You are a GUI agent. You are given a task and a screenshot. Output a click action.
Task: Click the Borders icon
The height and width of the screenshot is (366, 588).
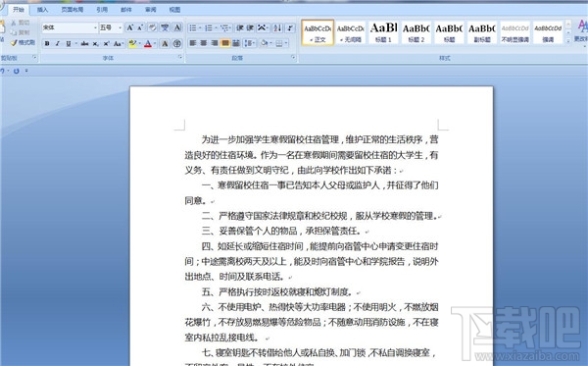tap(279, 43)
